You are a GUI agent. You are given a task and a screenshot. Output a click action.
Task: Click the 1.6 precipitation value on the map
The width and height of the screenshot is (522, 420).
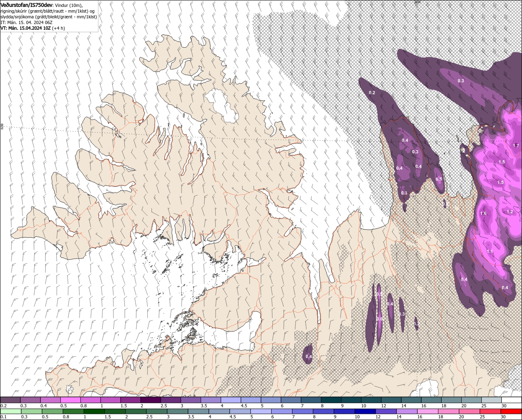pos(483,214)
